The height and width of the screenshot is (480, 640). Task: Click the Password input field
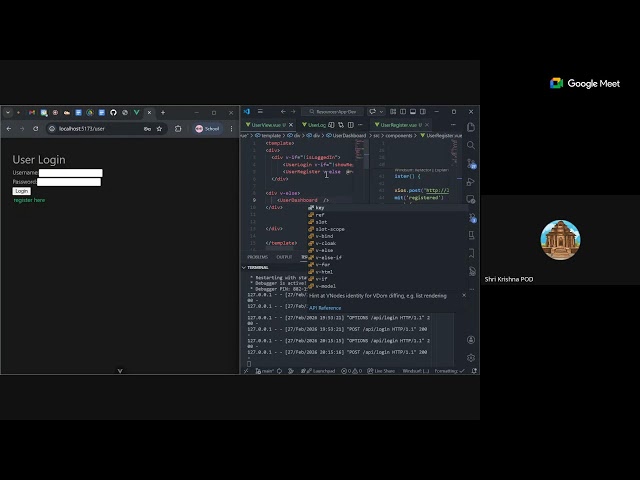coord(69,182)
